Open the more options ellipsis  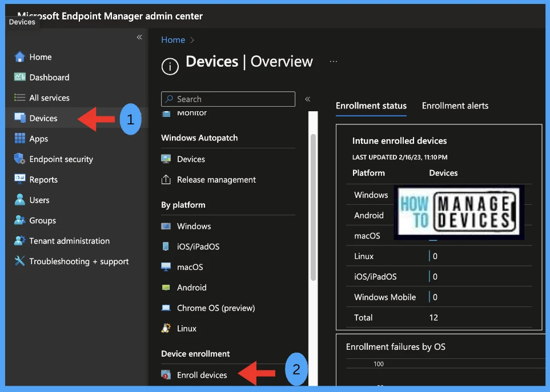(334, 62)
